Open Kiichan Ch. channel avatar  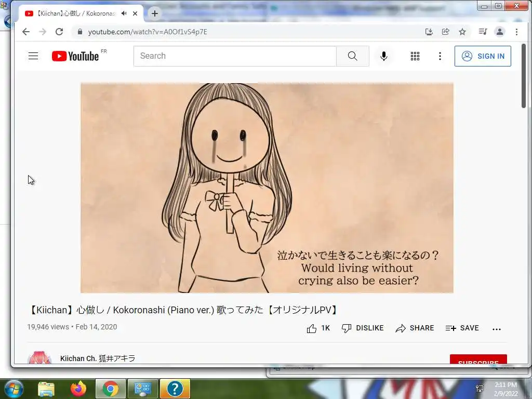point(39,358)
